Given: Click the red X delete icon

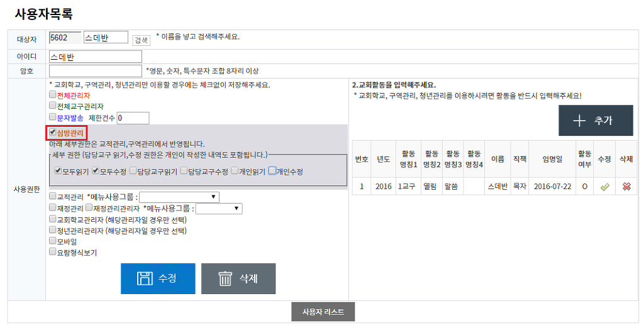Looking at the screenshot, I should [626, 187].
